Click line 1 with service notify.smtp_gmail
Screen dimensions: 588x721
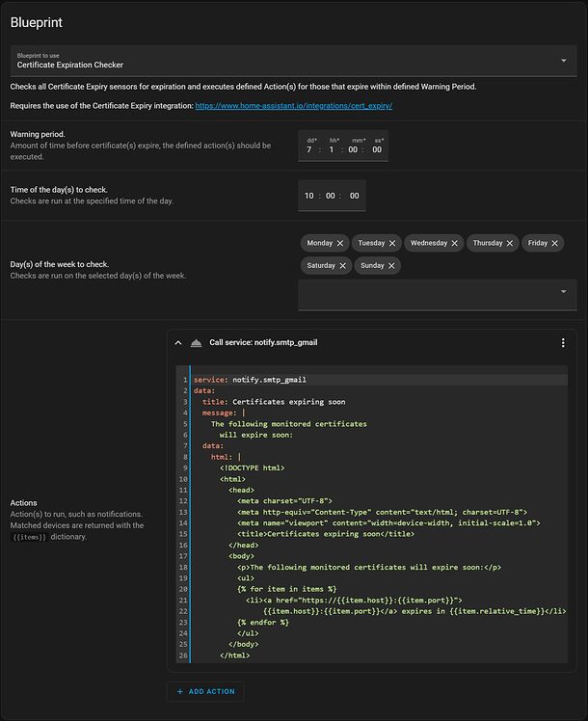(250, 380)
